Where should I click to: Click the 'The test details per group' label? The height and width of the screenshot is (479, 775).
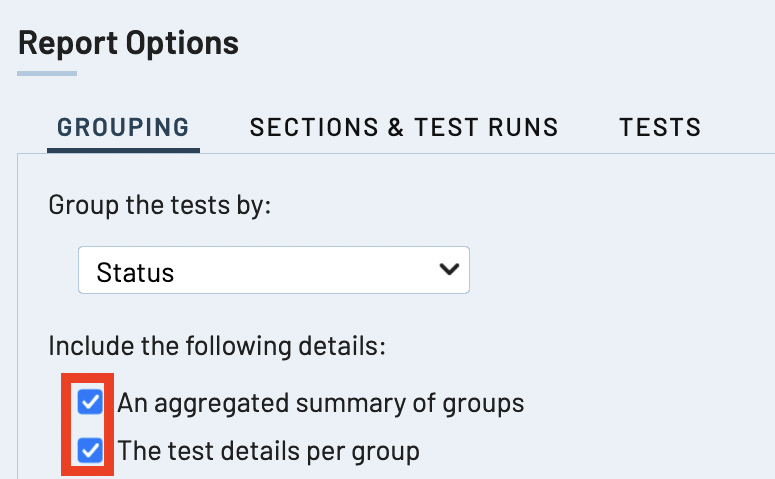268,451
